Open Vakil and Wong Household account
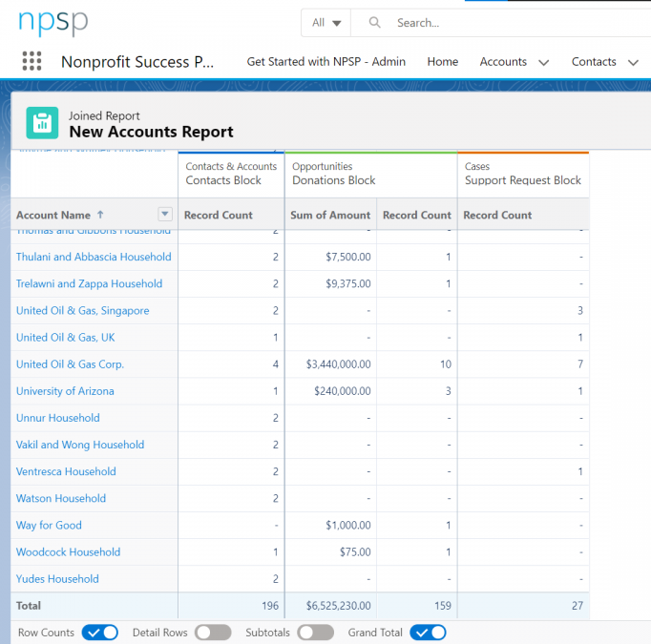 [80, 445]
